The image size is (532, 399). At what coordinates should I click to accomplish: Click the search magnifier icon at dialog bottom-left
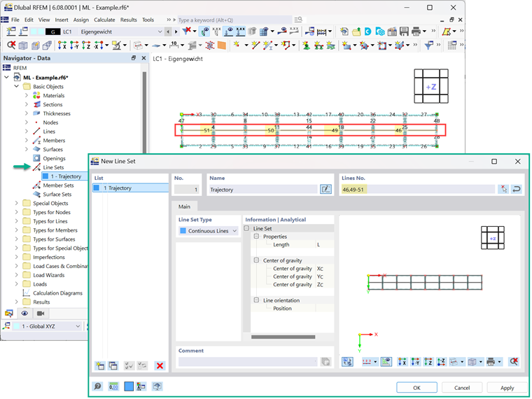pyautogui.click(x=97, y=386)
